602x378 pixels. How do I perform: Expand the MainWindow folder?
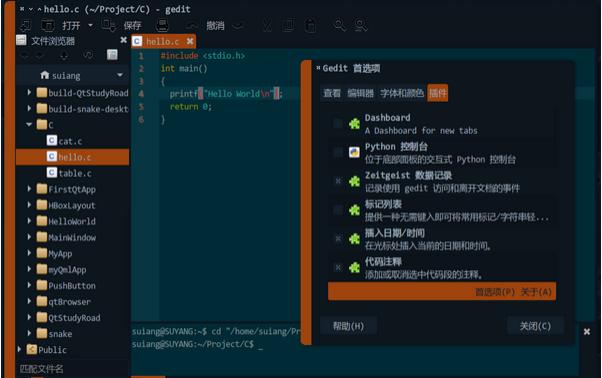click(x=29, y=237)
